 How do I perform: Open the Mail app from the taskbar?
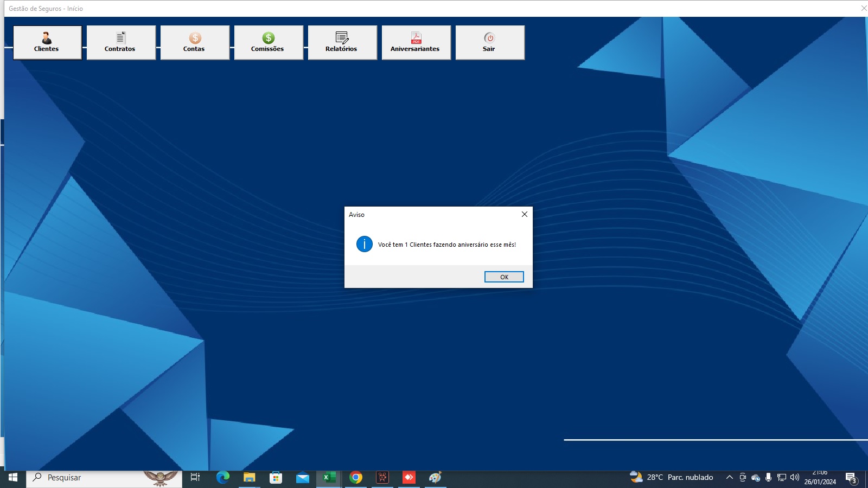302,477
